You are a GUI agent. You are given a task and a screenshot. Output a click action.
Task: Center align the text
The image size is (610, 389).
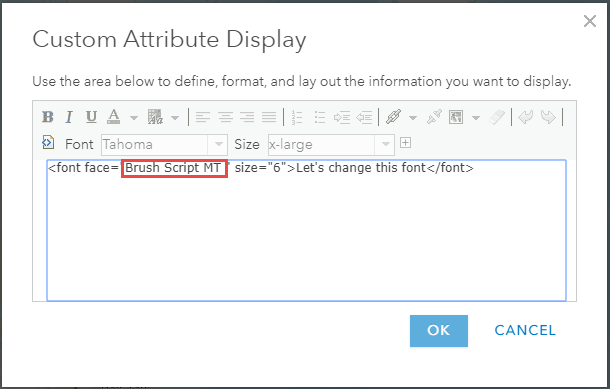pyautogui.click(x=225, y=117)
